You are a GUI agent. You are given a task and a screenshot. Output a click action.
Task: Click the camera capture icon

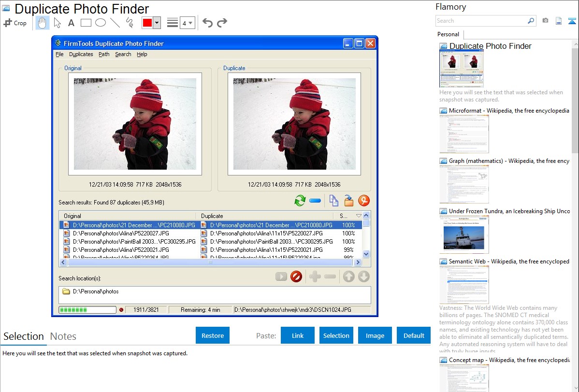tap(545, 21)
